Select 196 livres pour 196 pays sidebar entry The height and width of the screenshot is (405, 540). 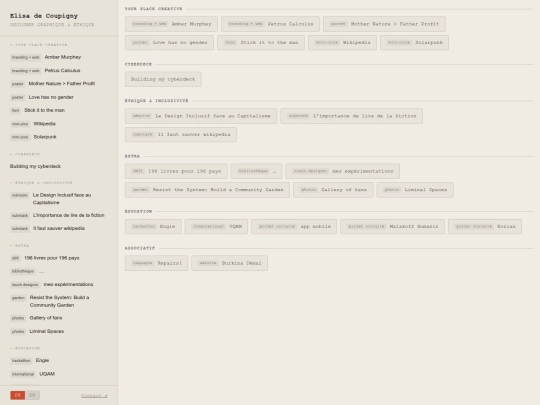click(45, 258)
